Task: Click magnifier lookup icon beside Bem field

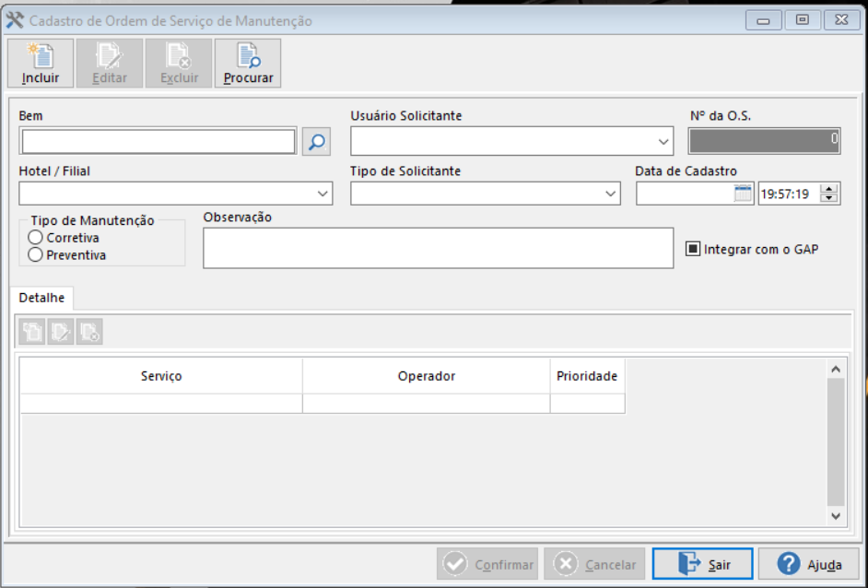Action: coord(317,142)
